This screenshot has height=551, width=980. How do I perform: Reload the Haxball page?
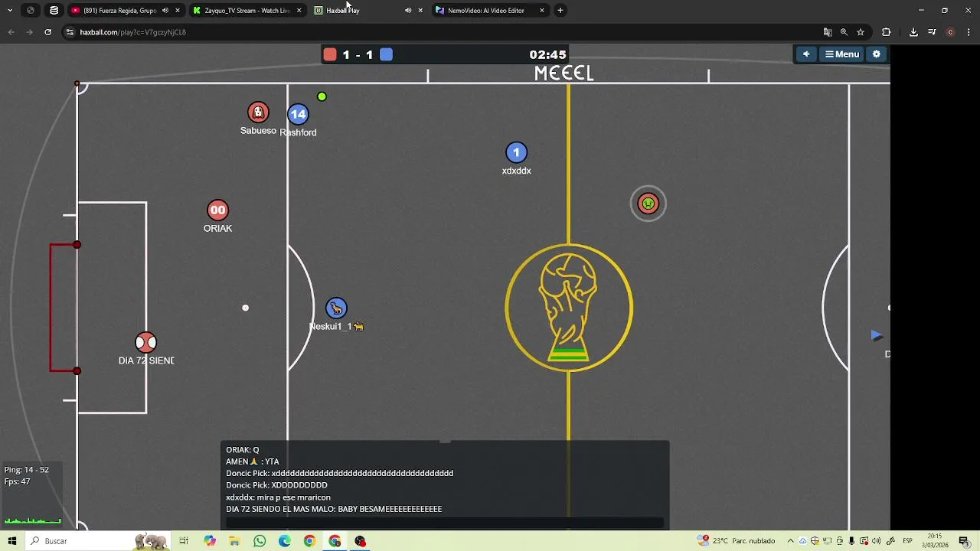tap(48, 32)
